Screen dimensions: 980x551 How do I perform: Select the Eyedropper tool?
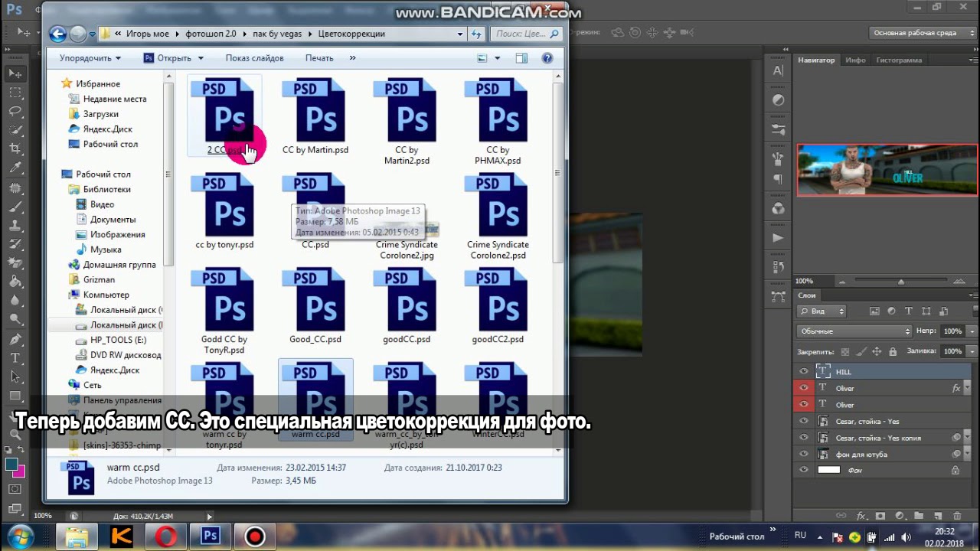pos(15,168)
